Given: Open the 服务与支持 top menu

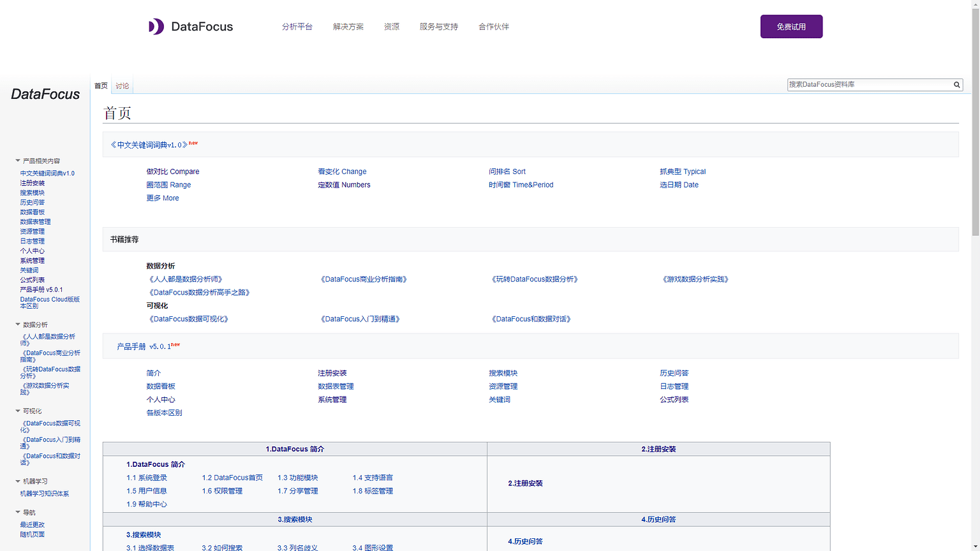Looking at the screenshot, I should (x=439, y=27).
